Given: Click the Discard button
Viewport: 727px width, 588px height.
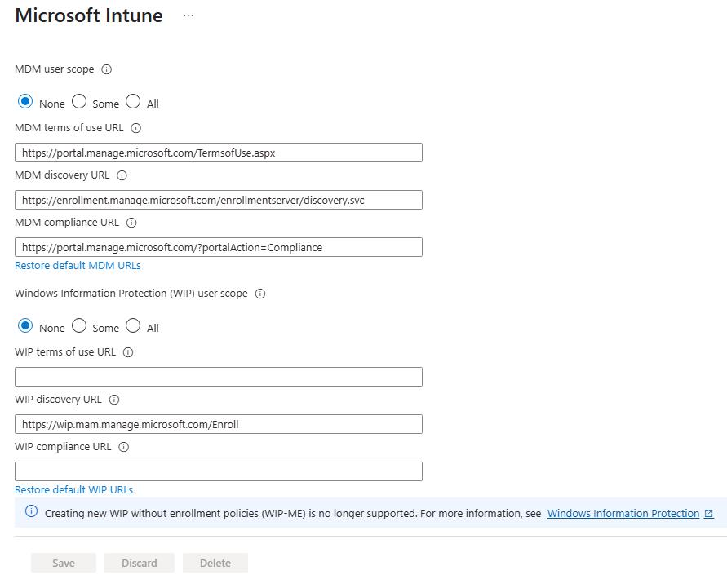Looking at the screenshot, I should pyautogui.click(x=139, y=563).
